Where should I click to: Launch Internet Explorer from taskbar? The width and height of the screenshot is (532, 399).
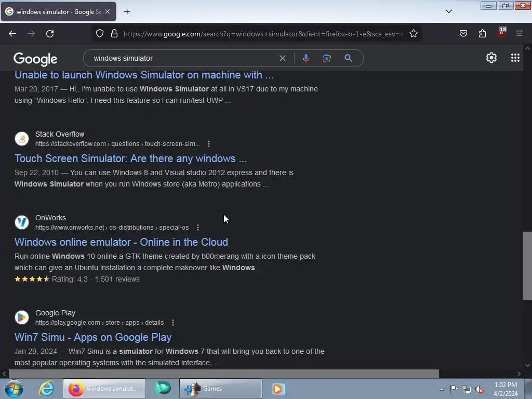[x=46, y=389]
